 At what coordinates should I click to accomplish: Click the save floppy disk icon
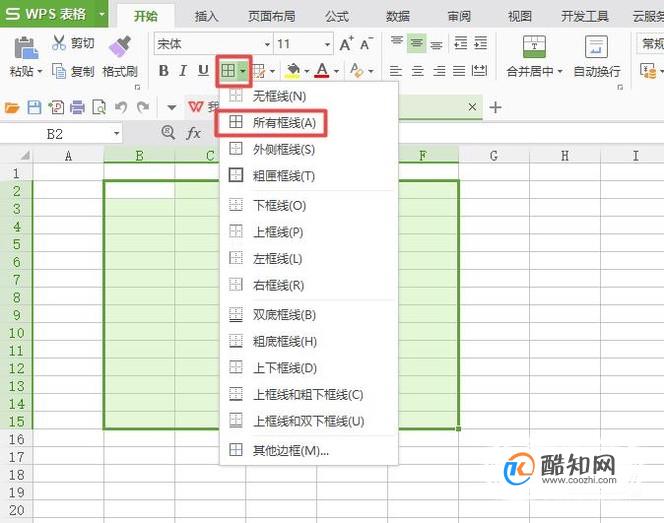tap(34, 108)
